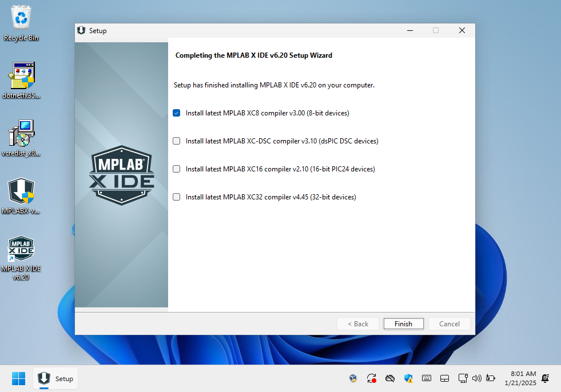Check Install latest MPLAB XC16 compiler
Screen dimensions: 561x392
click(176, 169)
